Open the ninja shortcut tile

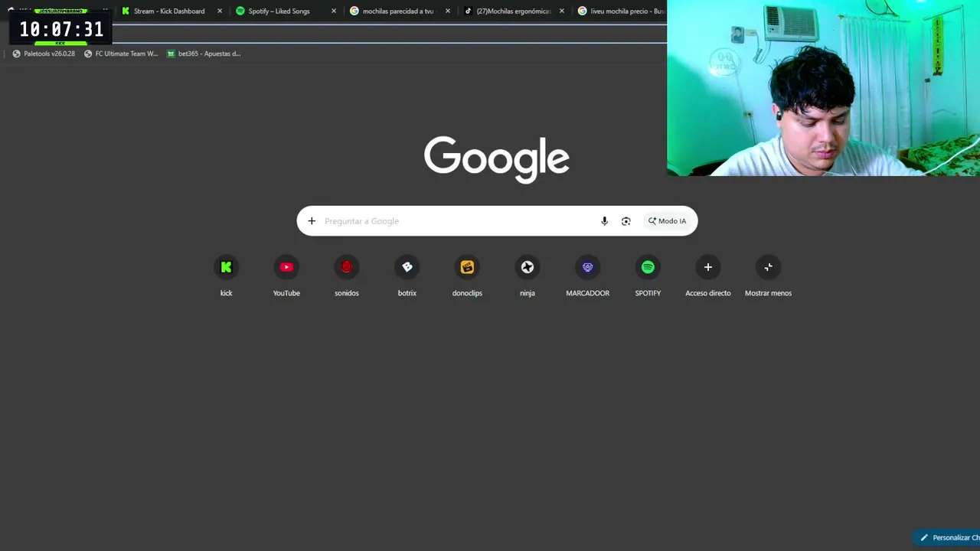coord(528,275)
